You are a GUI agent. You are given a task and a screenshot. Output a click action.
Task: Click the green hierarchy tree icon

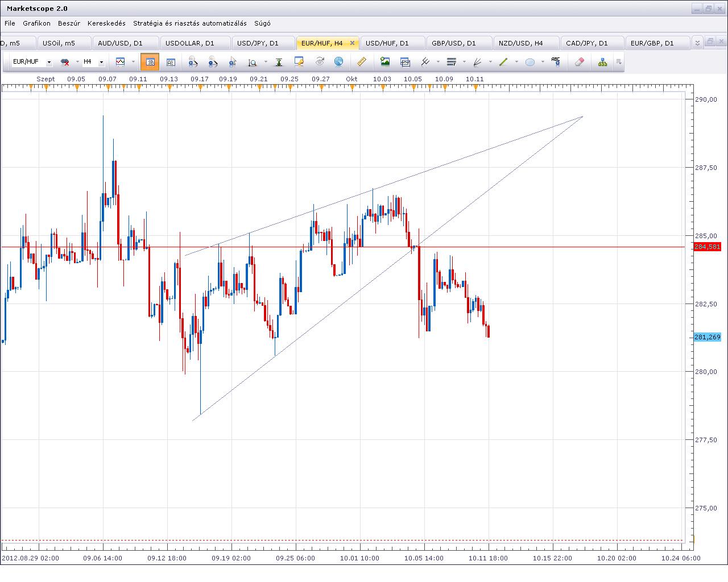coord(602,62)
